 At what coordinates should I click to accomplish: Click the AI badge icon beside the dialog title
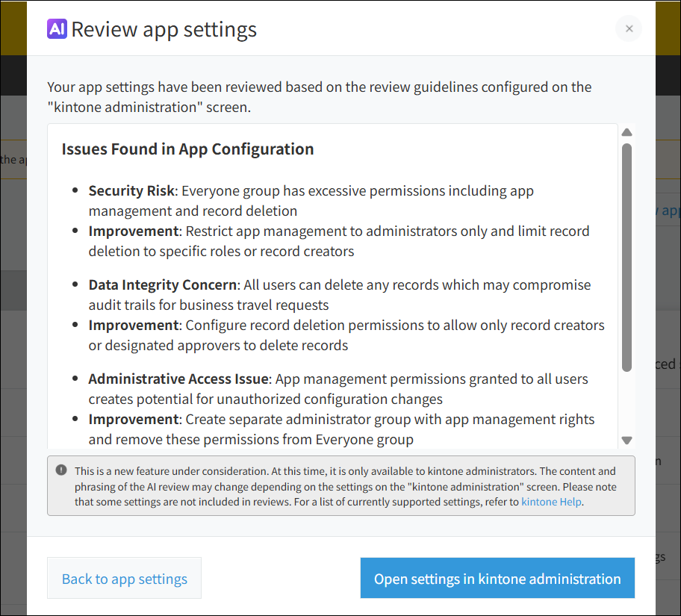(x=57, y=29)
